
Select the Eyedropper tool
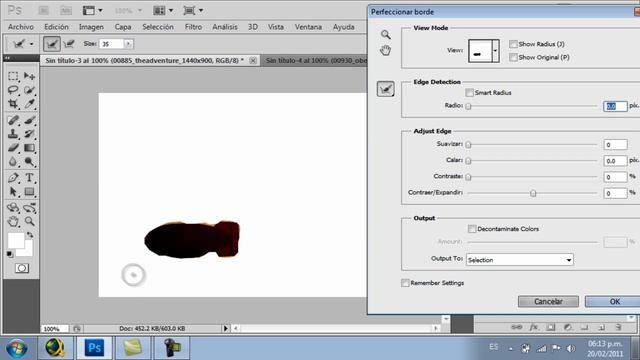click(x=29, y=104)
